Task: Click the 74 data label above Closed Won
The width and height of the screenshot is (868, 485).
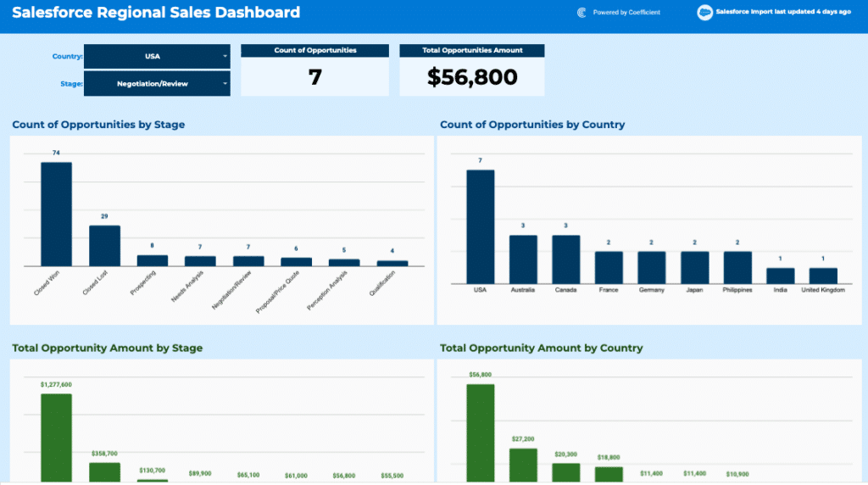Action: (x=56, y=153)
